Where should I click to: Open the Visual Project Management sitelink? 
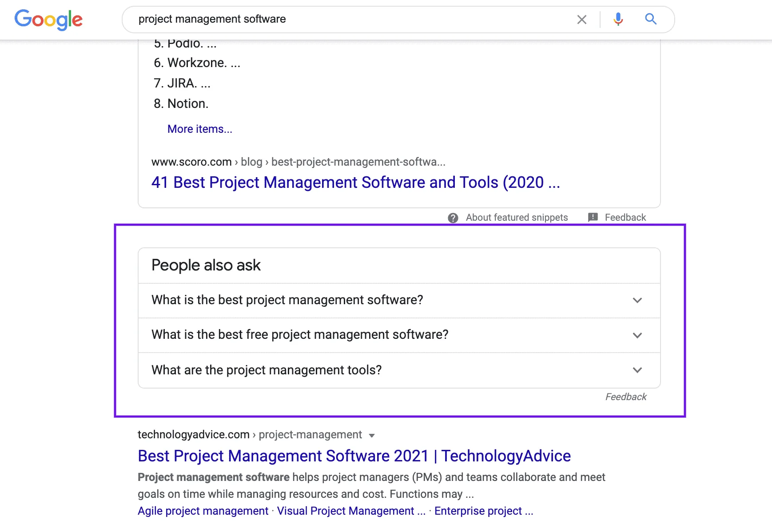pyautogui.click(x=351, y=511)
